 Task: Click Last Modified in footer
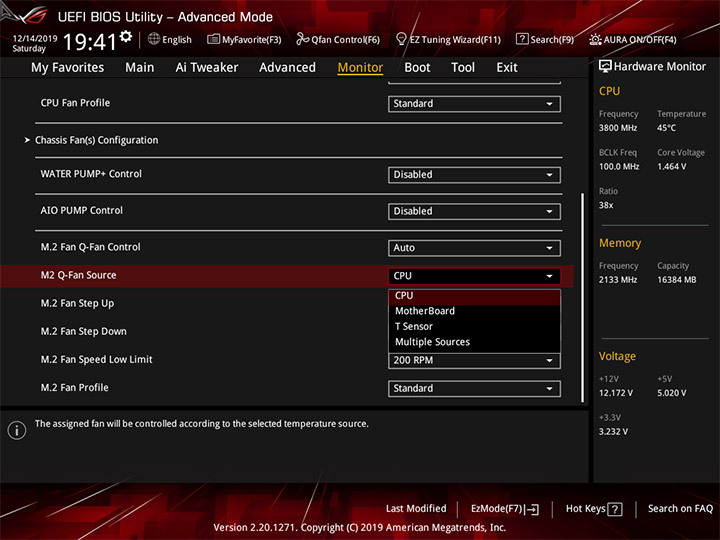coord(416,509)
